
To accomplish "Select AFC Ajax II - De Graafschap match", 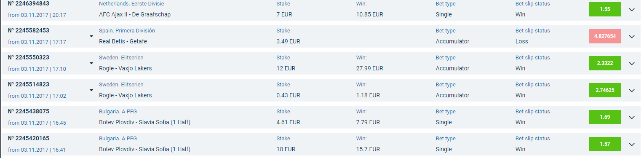I will pos(135,14).
